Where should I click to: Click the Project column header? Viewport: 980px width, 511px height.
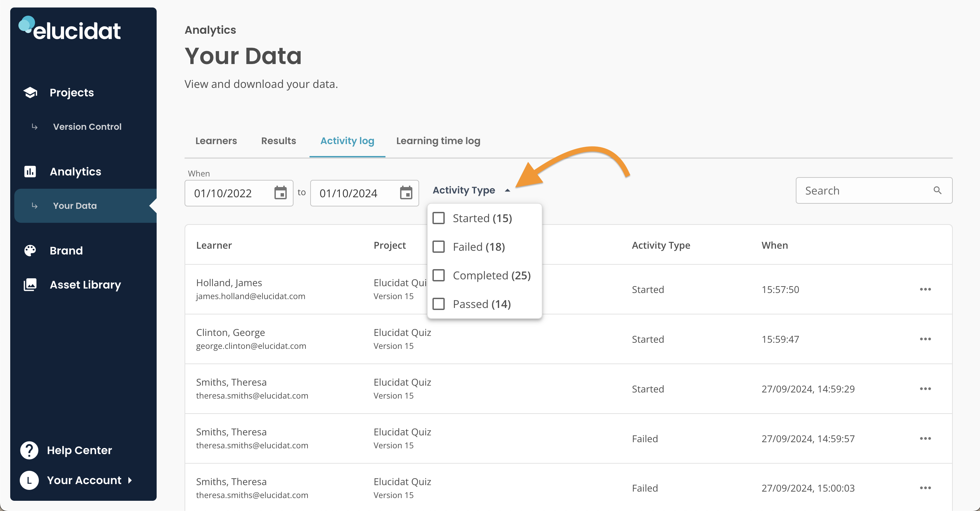point(390,245)
